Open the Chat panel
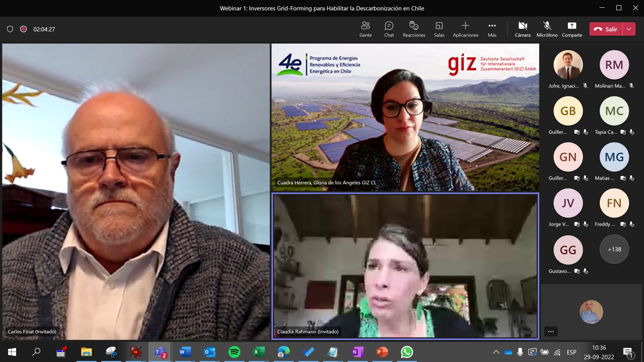The image size is (644, 362). tap(389, 29)
